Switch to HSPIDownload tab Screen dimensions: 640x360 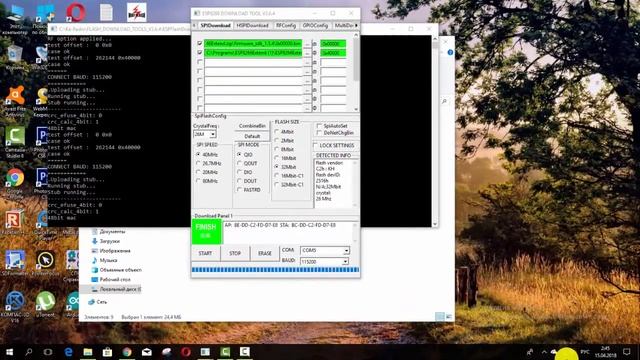coord(253,25)
